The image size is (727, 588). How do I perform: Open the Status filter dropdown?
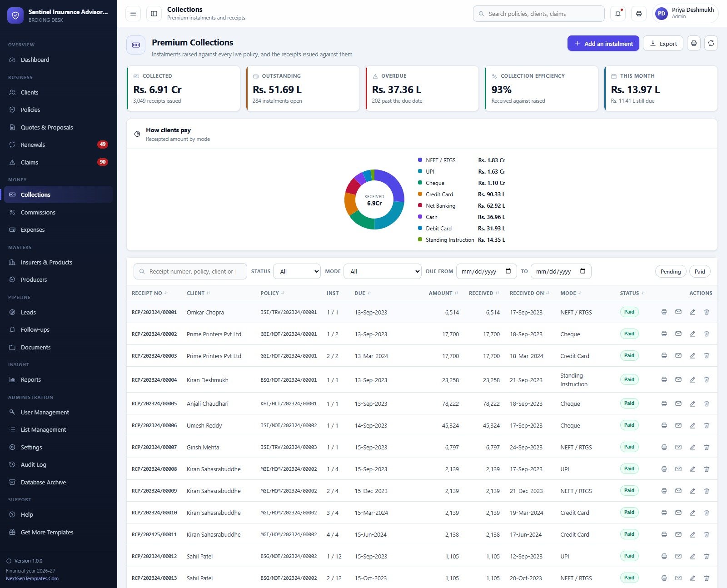(x=297, y=271)
